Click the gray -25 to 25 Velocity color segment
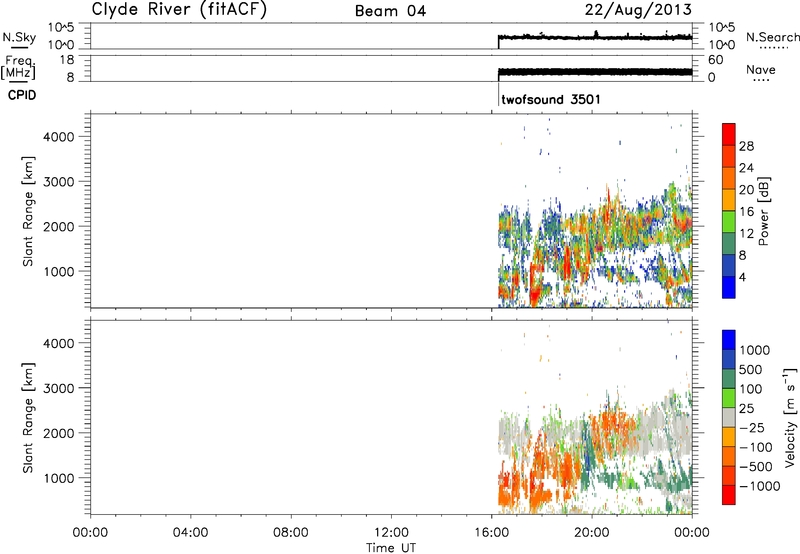Screen dimensions: 800x554 729,417
